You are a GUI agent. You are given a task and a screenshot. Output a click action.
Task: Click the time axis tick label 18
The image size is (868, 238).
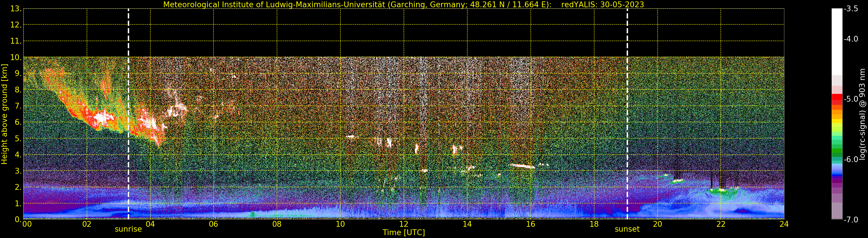coord(594,224)
